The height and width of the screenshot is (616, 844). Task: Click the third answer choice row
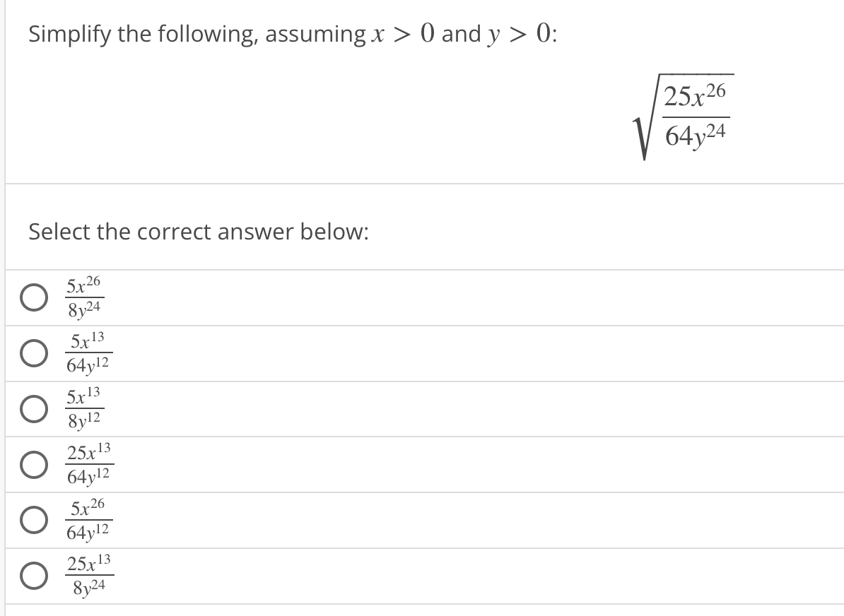click(283, 410)
